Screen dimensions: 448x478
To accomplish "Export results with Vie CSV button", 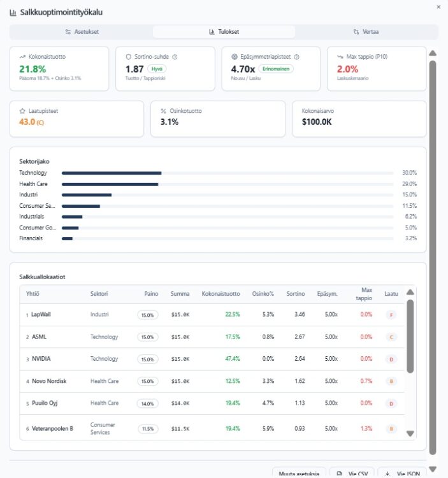I will (x=353, y=473).
